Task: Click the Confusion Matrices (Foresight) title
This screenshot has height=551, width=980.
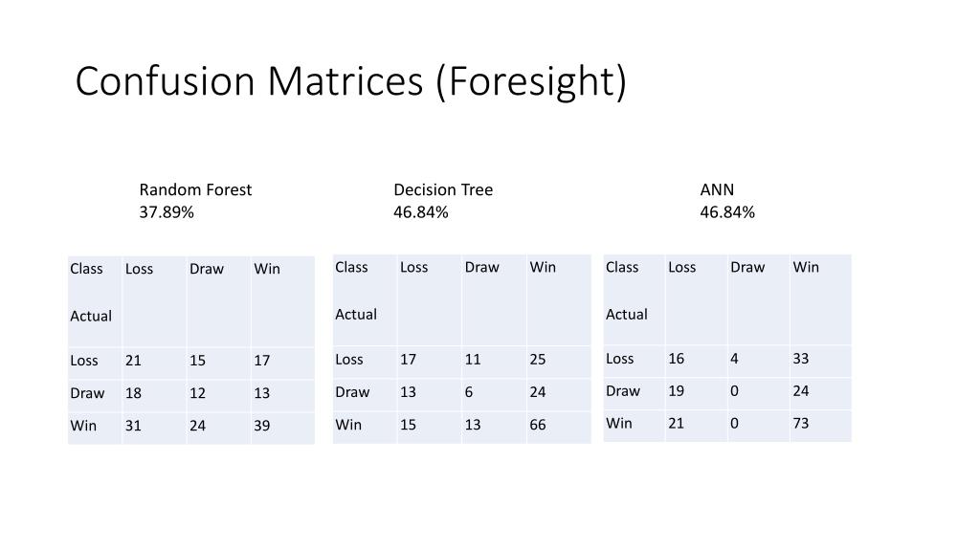Action: click(350, 82)
